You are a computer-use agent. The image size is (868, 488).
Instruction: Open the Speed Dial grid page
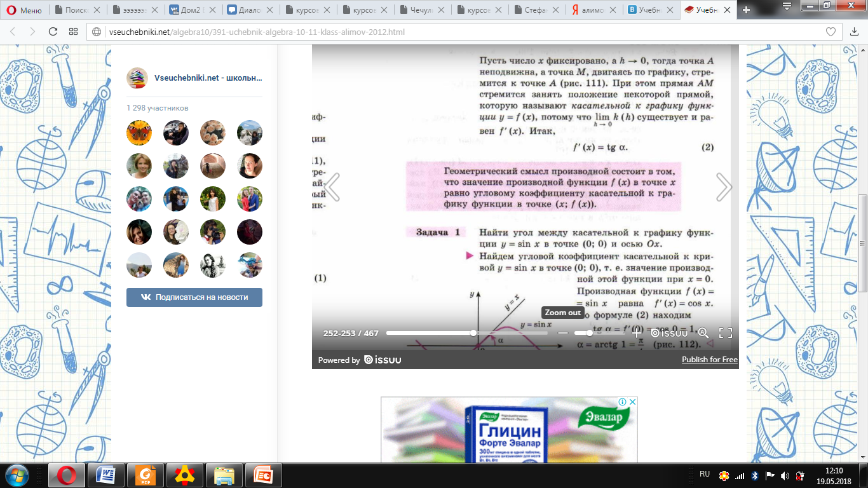73,32
